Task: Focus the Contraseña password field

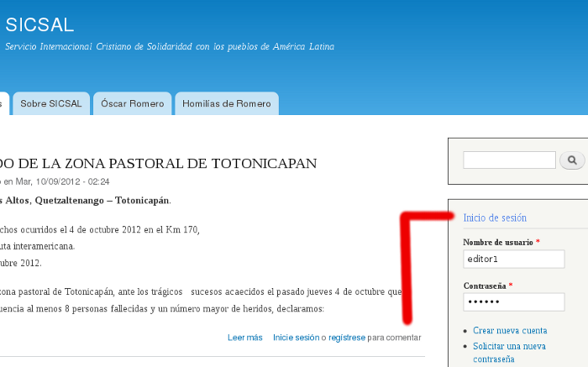Action: [513, 301]
